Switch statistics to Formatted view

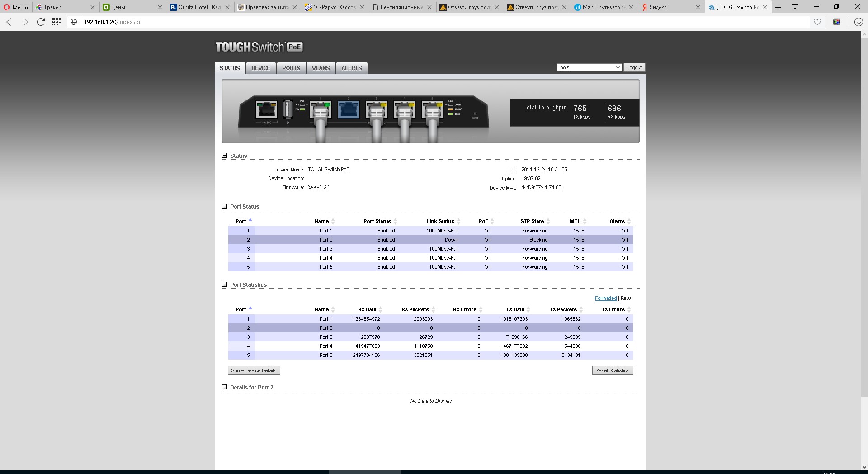(606, 298)
